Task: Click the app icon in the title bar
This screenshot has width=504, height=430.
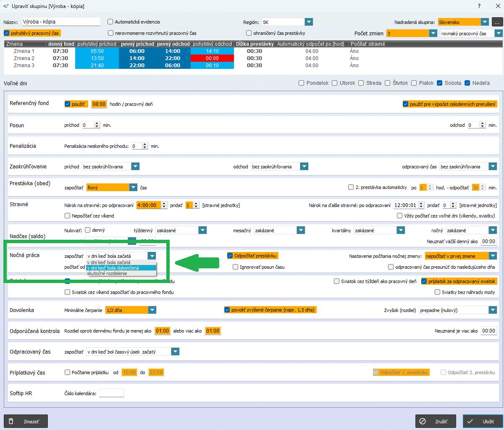Action: click(5, 6)
